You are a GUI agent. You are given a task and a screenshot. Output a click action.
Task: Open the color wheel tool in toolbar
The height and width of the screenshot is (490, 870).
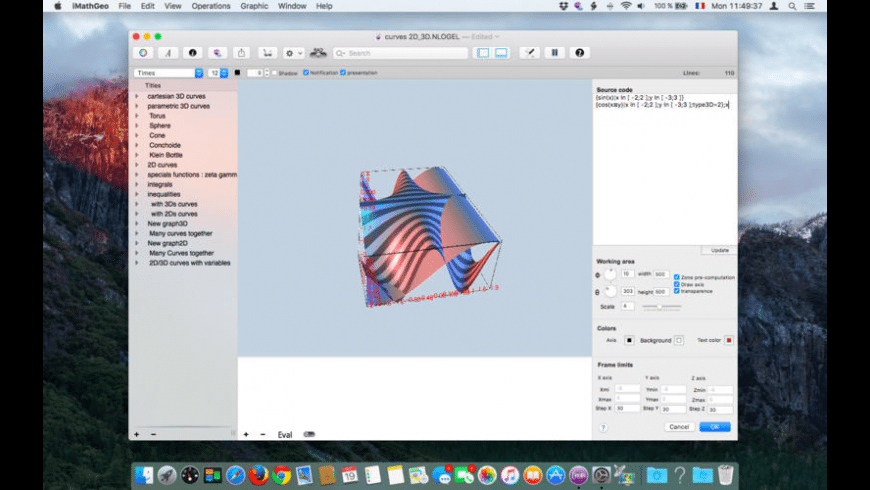point(143,53)
